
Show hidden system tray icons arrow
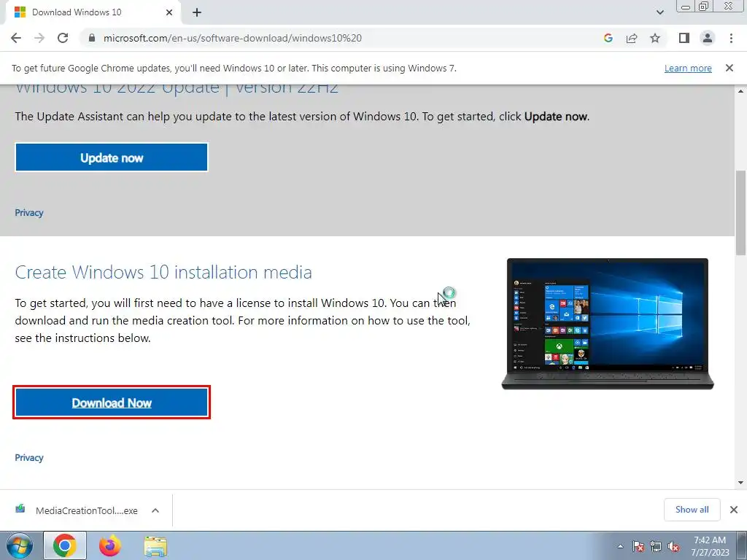620,546
